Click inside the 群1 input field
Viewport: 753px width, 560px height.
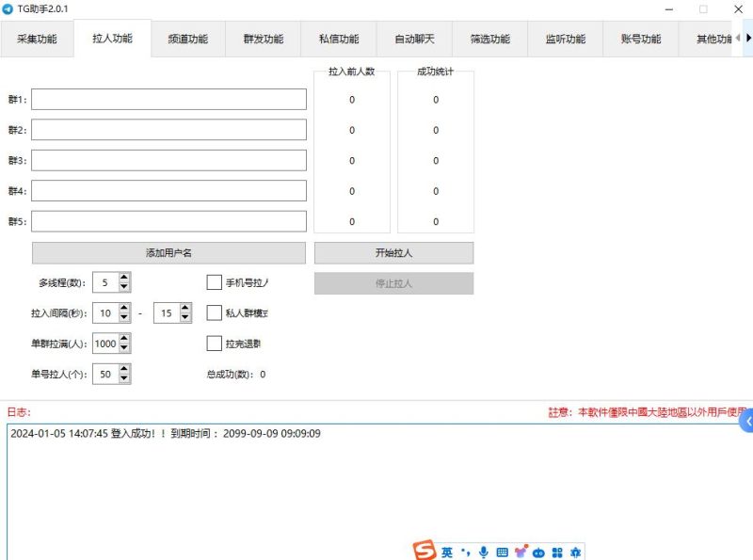click(169, 98)
